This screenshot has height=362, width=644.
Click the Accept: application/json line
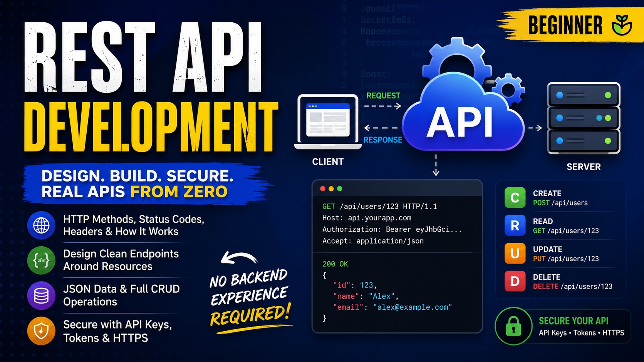pyautogui.click(x=373, y=241)
